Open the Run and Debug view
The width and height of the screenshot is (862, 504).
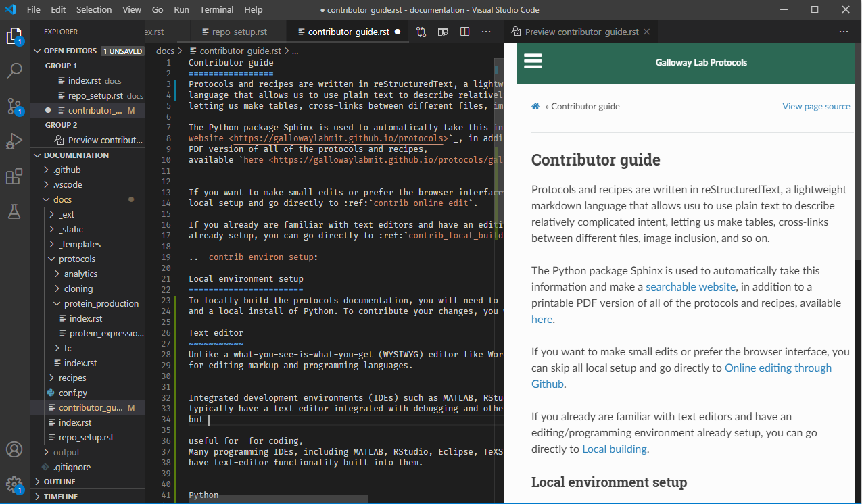click(14, 141)
